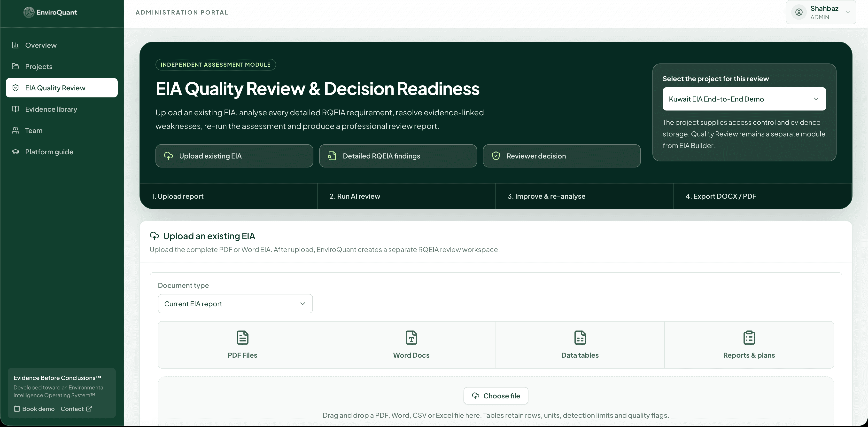
Task: Click the PDF Files document icon
Action: (242, 337)
